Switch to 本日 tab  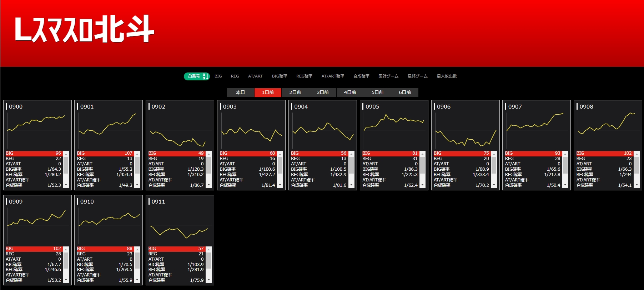point(241,92)
